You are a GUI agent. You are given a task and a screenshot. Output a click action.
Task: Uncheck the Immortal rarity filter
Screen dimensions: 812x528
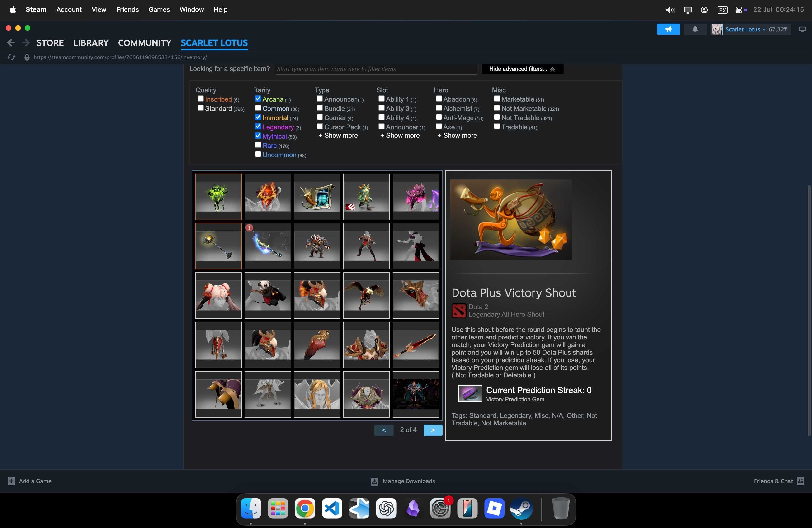click(x=258, y=117)
